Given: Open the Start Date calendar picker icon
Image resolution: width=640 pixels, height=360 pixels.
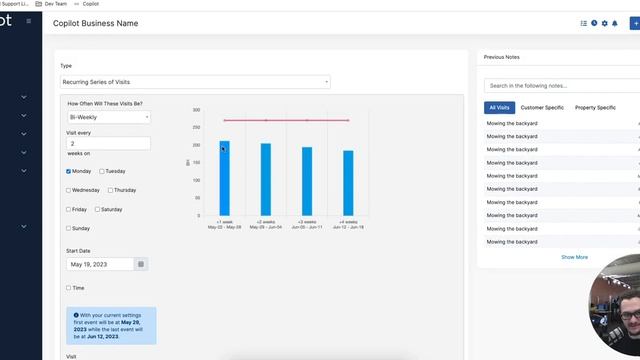Looking at the screenshot, I should tap(141, 264).
